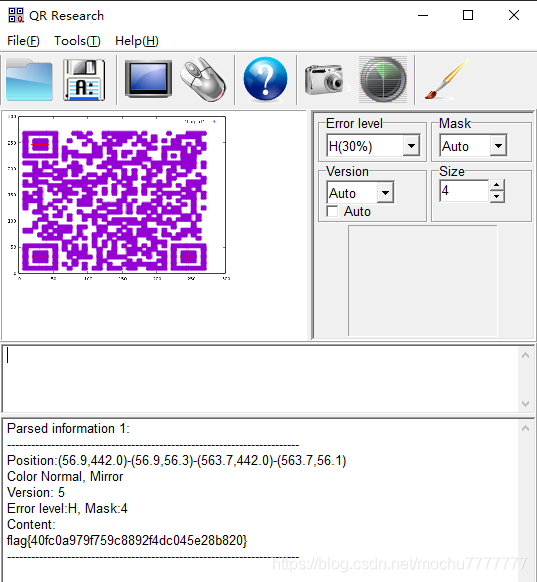The width and height of the screenshot is (537, 582).
Task: Click the decoded flag{40fc0a97...} text
Action: (127, 540)
